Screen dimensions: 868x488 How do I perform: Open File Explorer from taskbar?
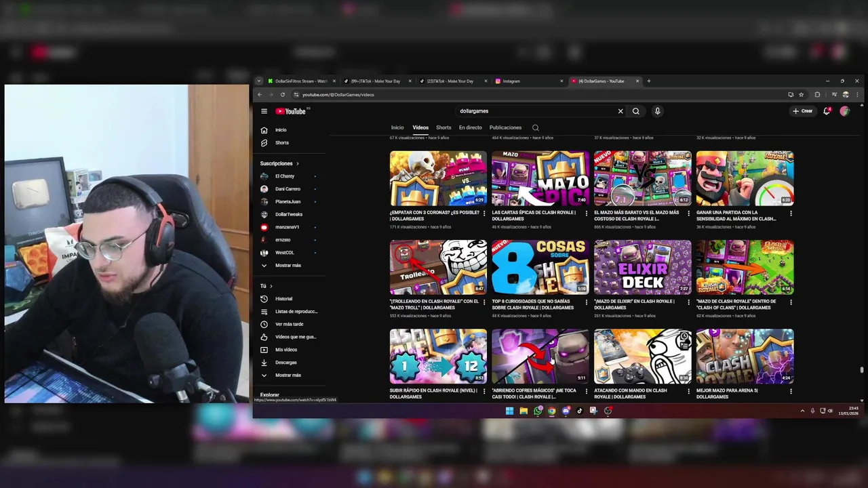[x=524, y=411]
